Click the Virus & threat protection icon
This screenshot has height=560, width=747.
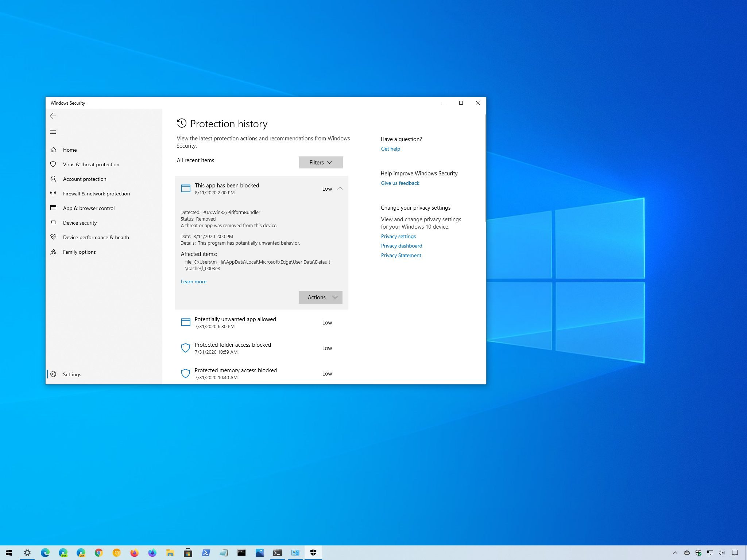54,164
